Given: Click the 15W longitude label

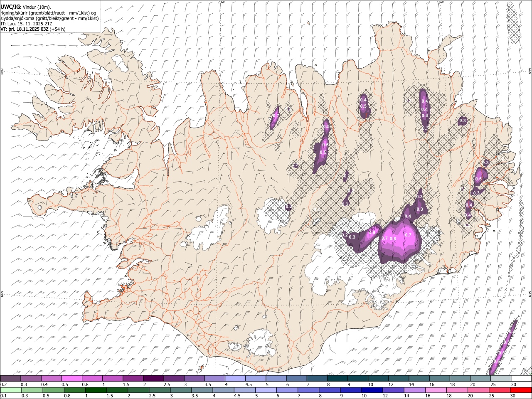Looking at the screenshot, I should (440, 2).
